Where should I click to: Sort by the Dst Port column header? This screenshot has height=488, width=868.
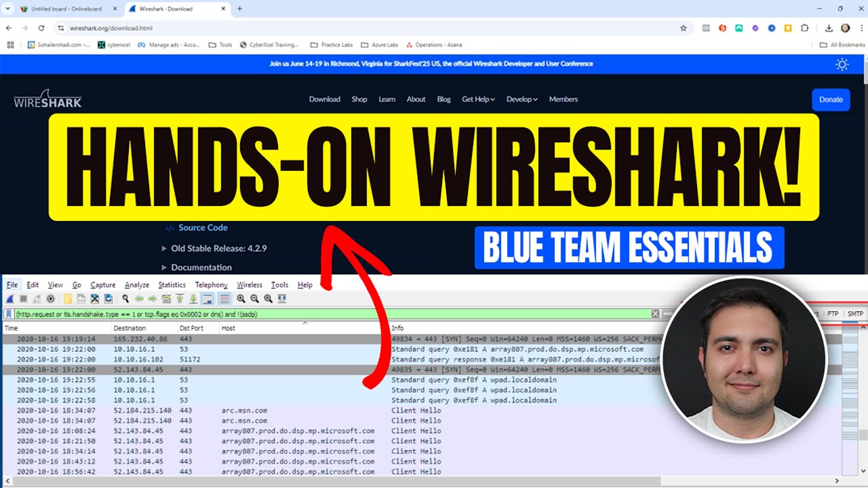191,328
